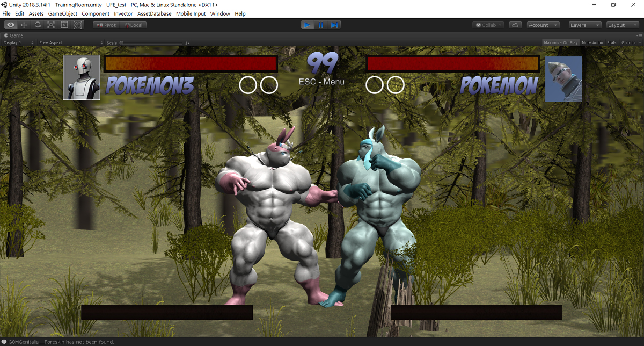Open the Collab dropdown

tap(488, 25)
